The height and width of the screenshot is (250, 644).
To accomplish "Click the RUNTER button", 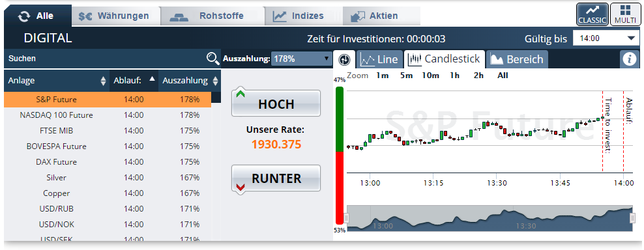I will click(276, 178).
